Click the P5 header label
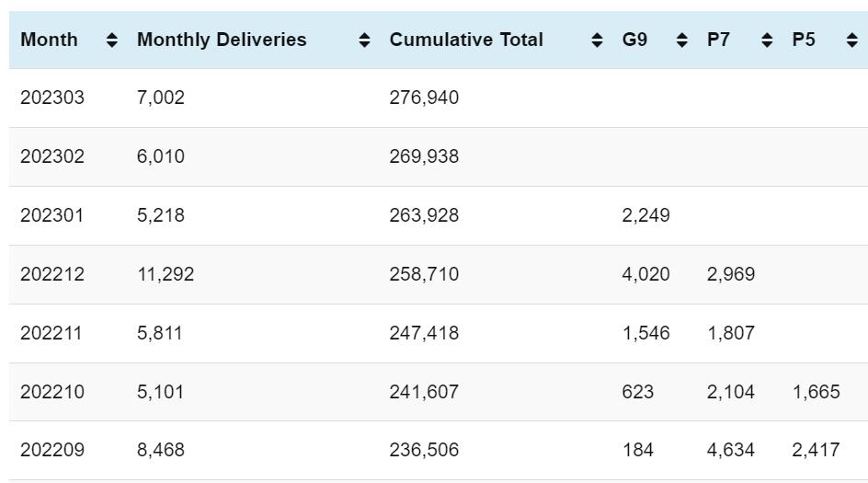 pos(804,40)
